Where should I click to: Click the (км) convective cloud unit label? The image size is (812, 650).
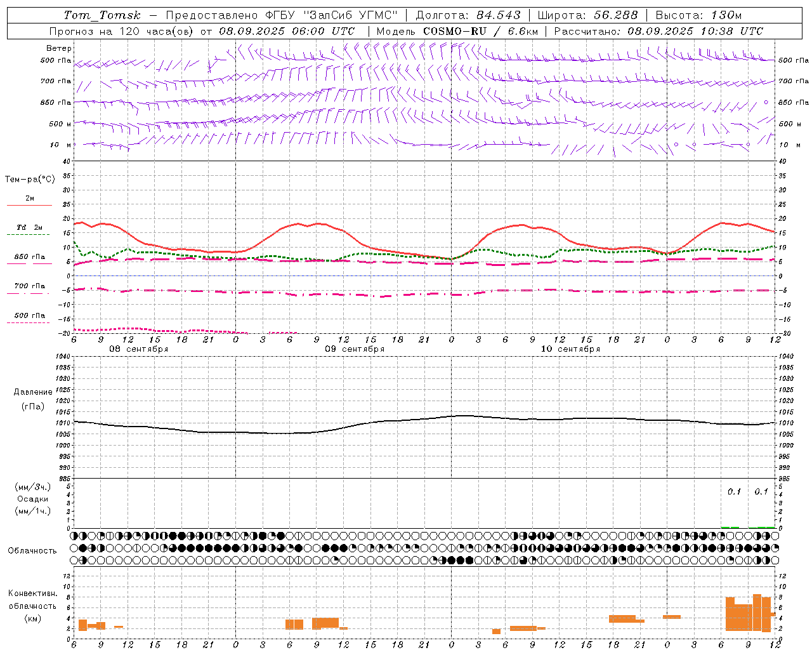32,618
